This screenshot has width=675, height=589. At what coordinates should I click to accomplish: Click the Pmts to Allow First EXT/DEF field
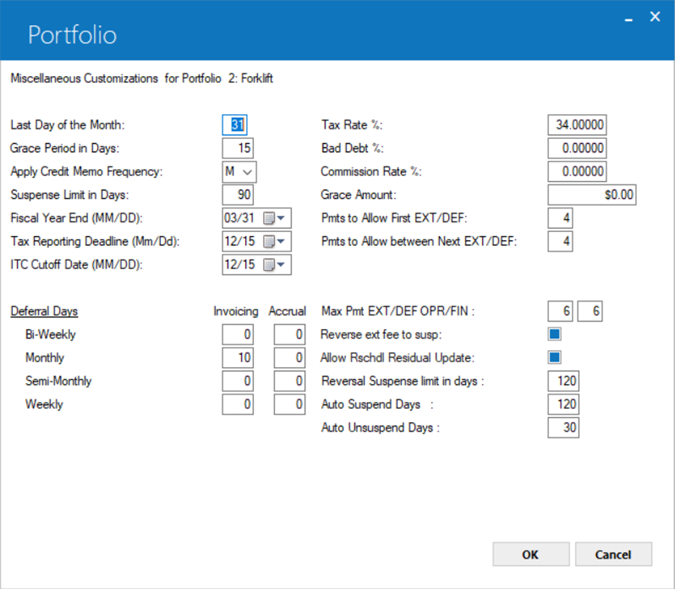[x=560, y=218]
